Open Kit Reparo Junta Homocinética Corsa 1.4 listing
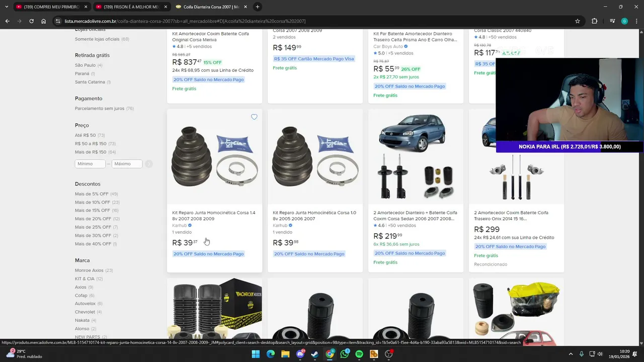 (x=214, y=216)
